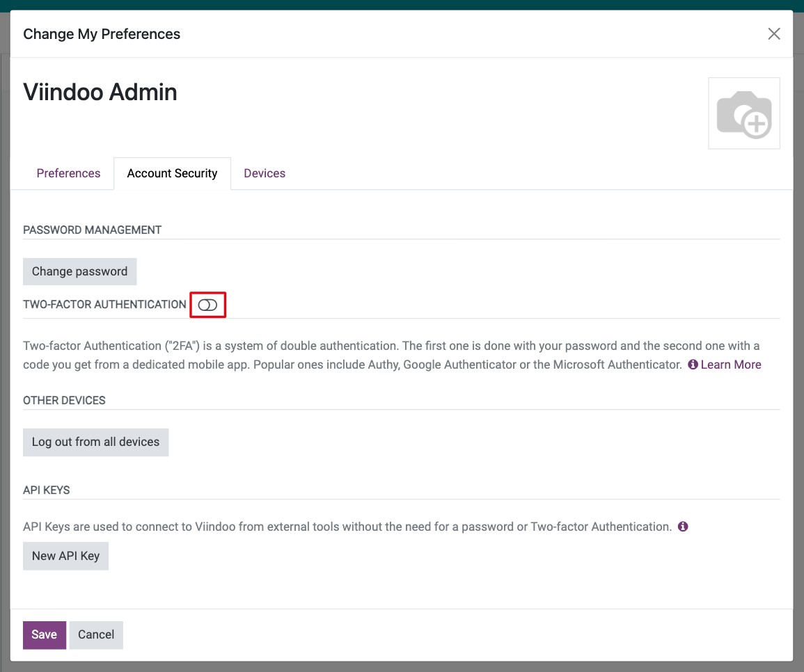
Task: Click the info icon beside Learn More
Action: (693, 365)
